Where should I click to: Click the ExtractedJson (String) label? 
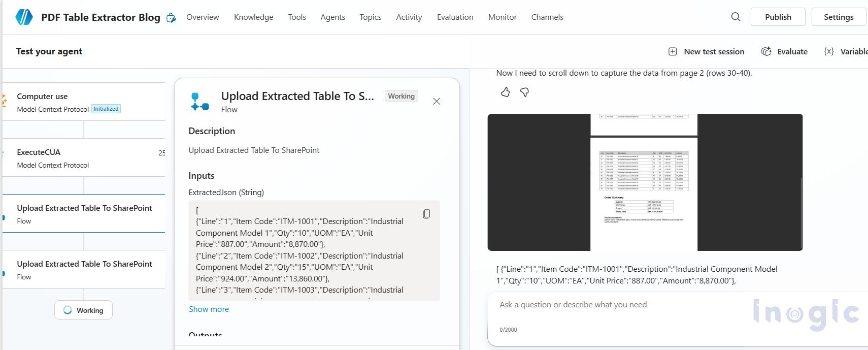pyautogui.click(x=226, y=193)
